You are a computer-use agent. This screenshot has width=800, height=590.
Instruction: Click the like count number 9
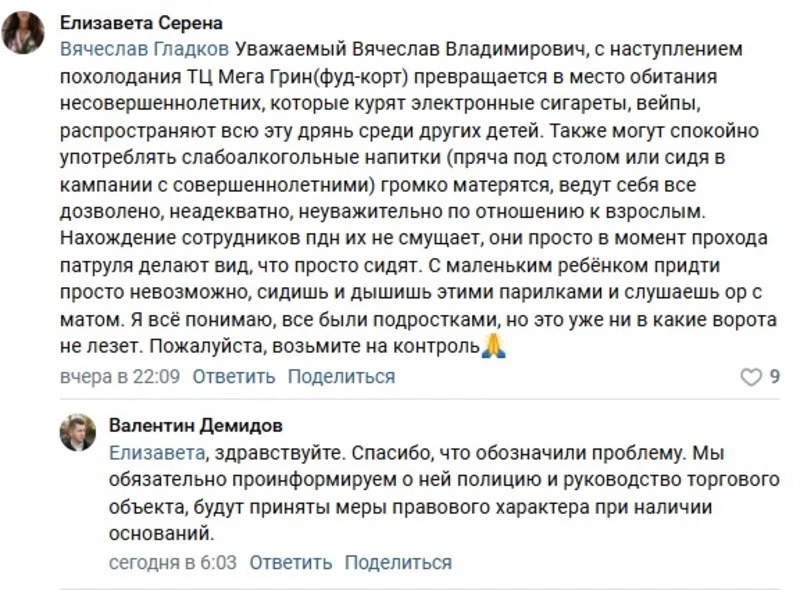click(x=774, y=377)
